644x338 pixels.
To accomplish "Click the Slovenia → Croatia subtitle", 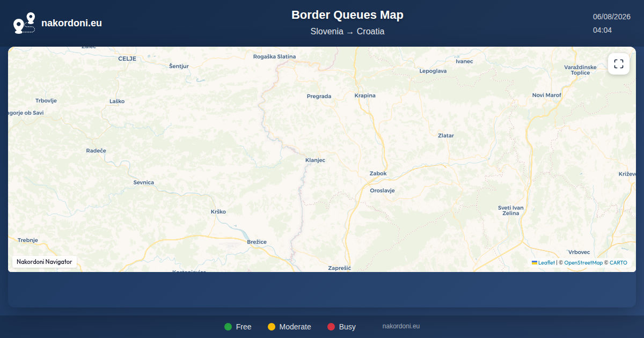I will point(347,32).
